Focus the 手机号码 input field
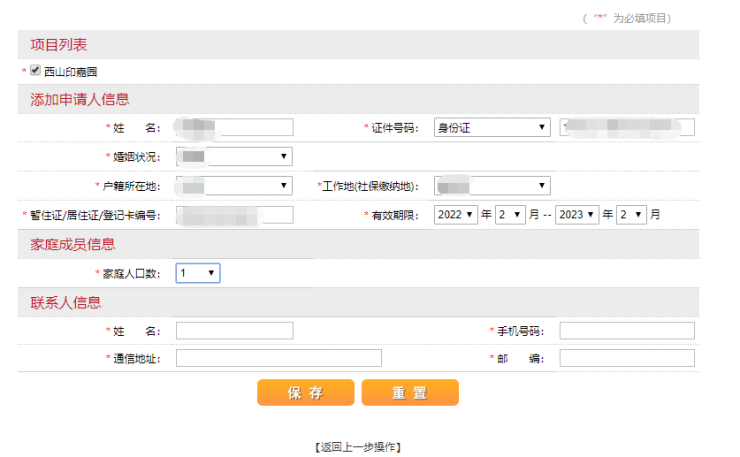The width and height of the screenshot is (740, 457). pyautogui.click(x=626, y=331)
